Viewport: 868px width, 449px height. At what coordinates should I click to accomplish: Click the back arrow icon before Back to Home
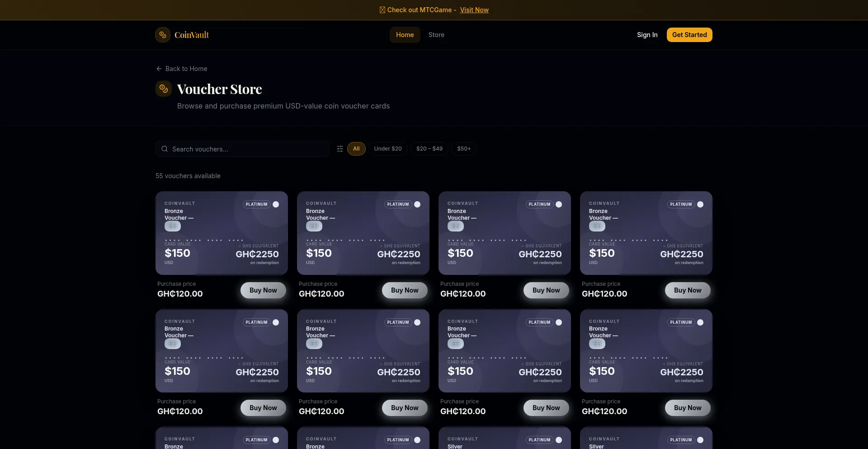159,69
